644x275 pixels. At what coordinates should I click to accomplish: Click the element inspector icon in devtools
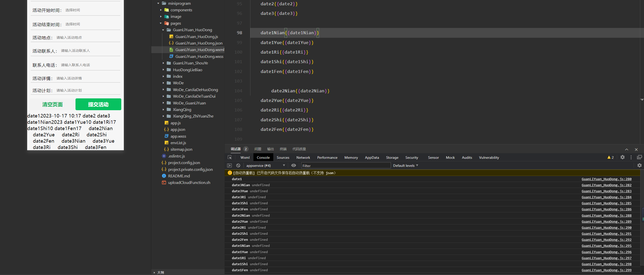230,157
